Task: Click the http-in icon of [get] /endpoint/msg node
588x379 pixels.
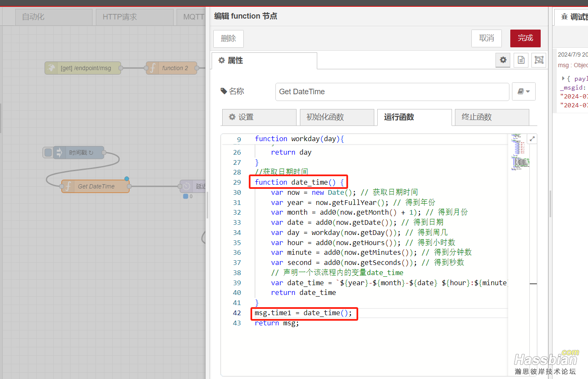Action: point(51,68)
